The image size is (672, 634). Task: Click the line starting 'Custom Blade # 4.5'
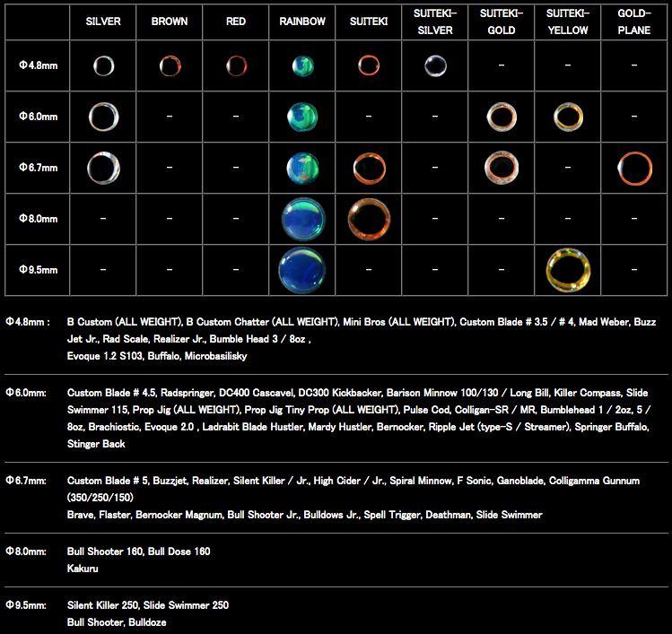357,393
